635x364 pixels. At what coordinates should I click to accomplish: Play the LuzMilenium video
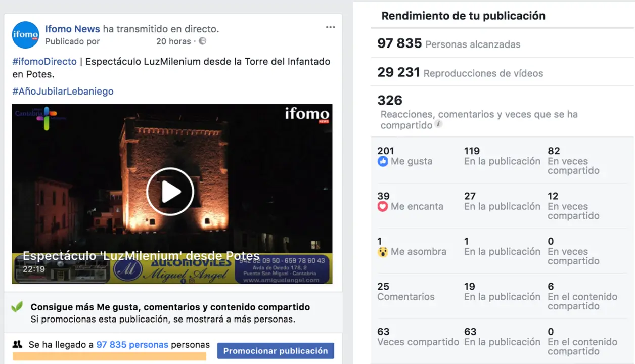coord(170,192)
